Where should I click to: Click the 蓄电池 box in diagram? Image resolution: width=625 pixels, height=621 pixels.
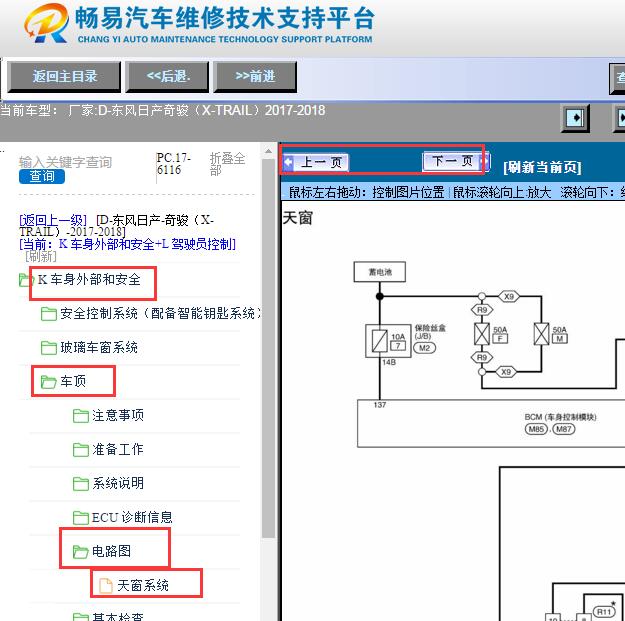pyautogui.click(x=380, y=272)
